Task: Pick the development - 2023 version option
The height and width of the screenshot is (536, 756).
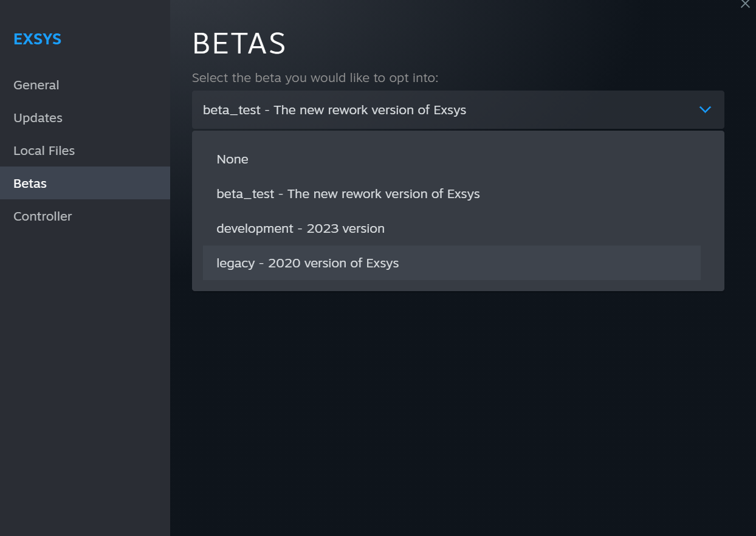Action: coord(452,228)
